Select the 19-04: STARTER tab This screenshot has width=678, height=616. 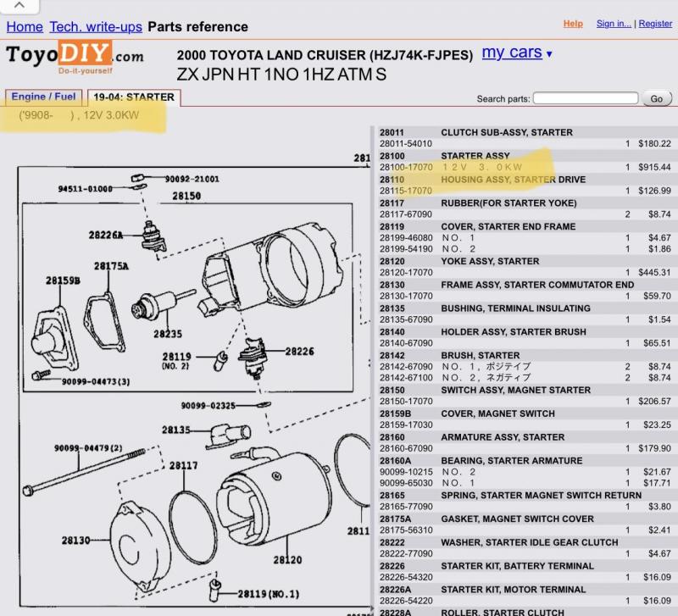134,97
